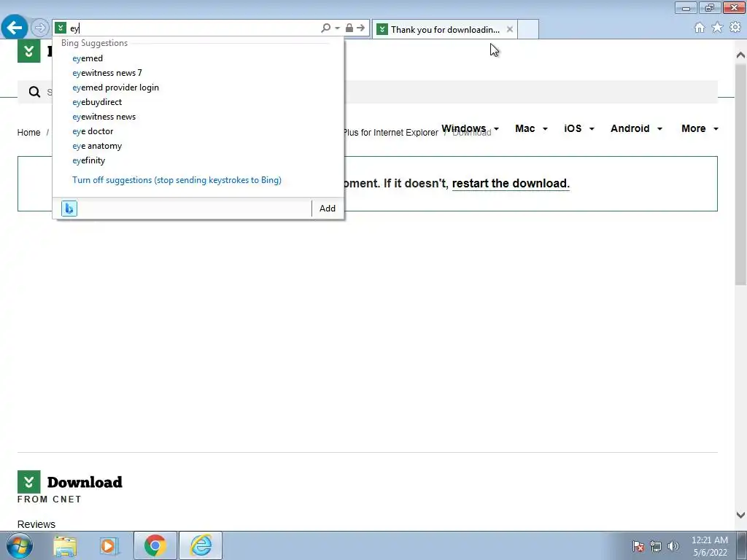Click the magnifier search icon in address bar
This screenshot has width=747, height=560.
pyautogui.click(x=326, y=28)
